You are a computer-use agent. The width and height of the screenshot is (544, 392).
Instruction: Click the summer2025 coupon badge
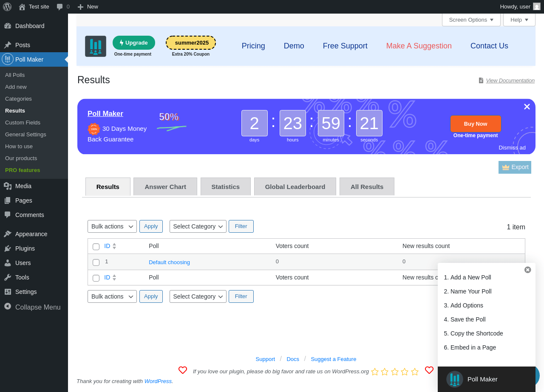(x=191, y=42)
